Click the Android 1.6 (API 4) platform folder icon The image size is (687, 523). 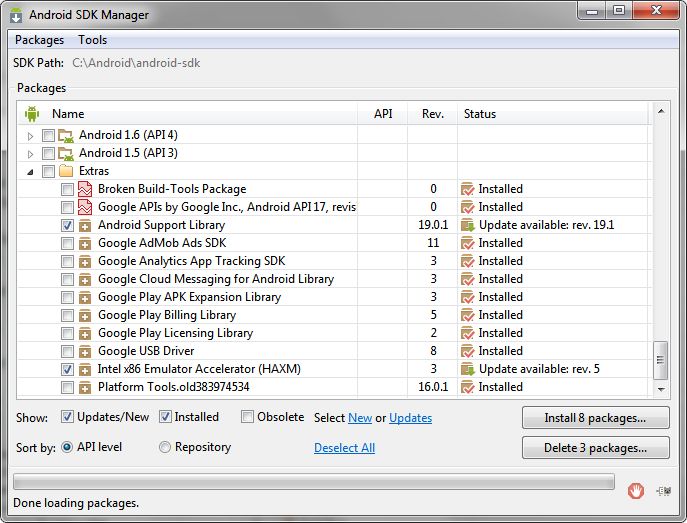tap(66, 136)
